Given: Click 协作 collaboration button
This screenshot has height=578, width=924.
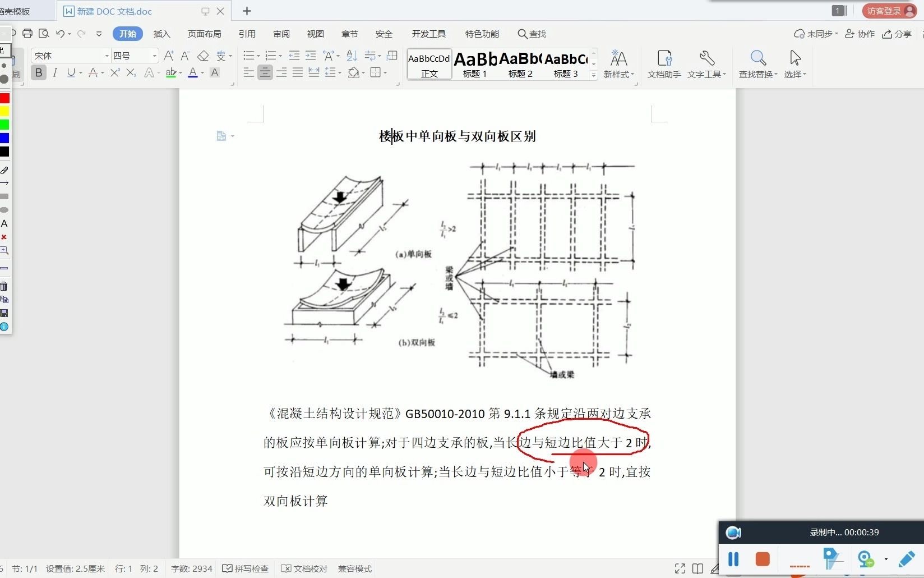Looking at the screenshot, I should point(860,34).
